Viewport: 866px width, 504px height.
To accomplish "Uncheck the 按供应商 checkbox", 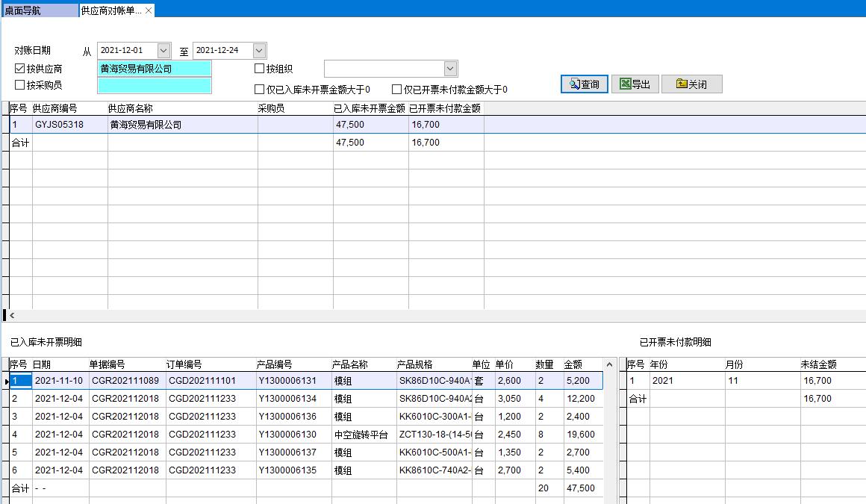I will click(20, 69).
